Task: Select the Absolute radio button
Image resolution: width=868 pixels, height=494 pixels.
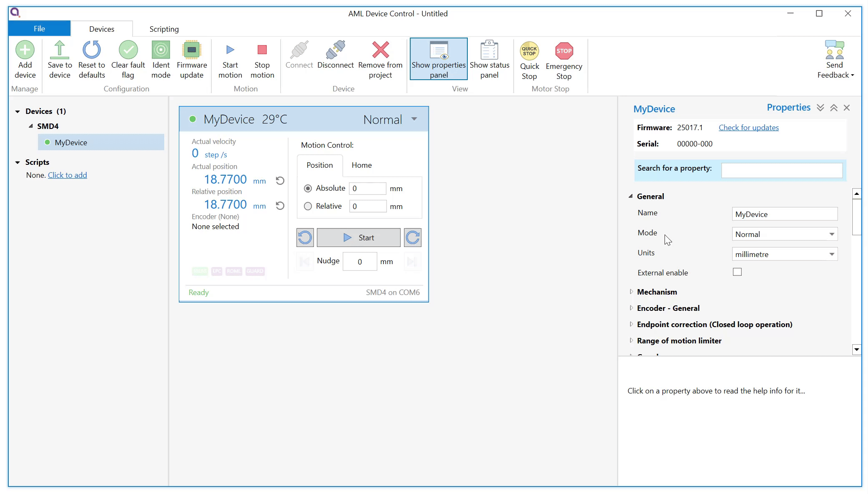Action: pos(308,189)
